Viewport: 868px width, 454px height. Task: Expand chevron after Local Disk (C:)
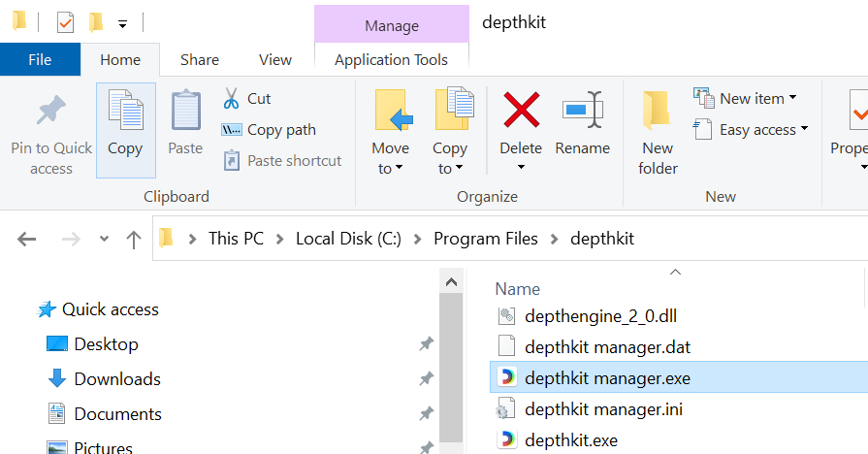pyautogui.click(x=417, y=239)
